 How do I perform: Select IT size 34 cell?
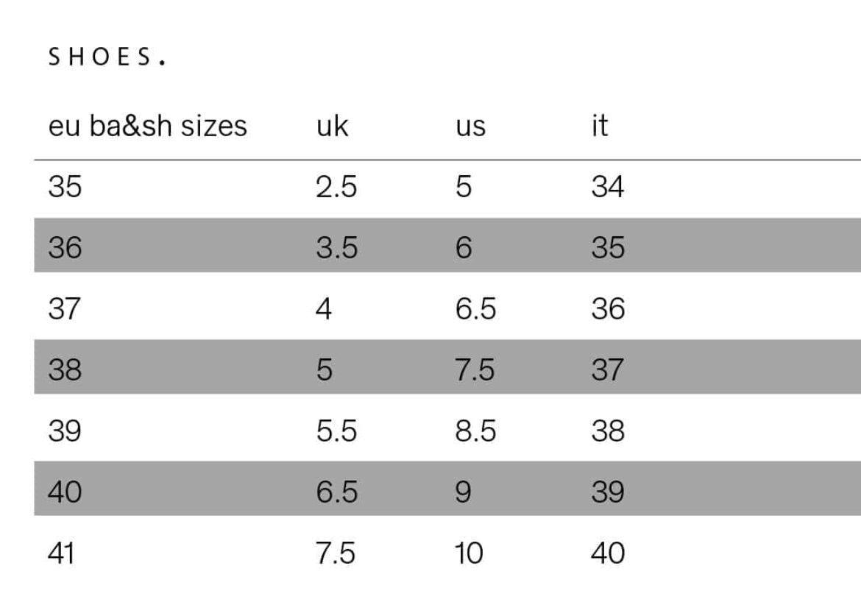pyautogui.click(x=607, y=187)
